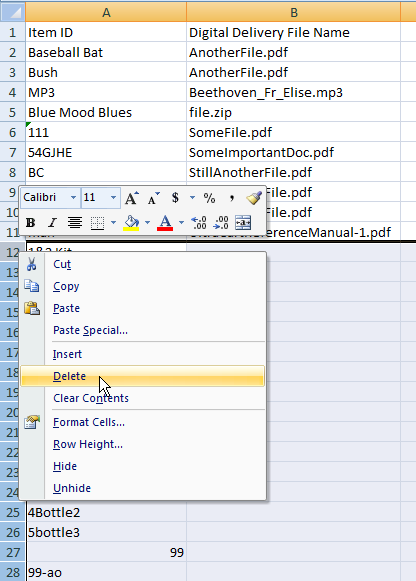Select Delete in the context menu
The height and width of the screenshot is (581, 416).
click(x=143, y=376)
